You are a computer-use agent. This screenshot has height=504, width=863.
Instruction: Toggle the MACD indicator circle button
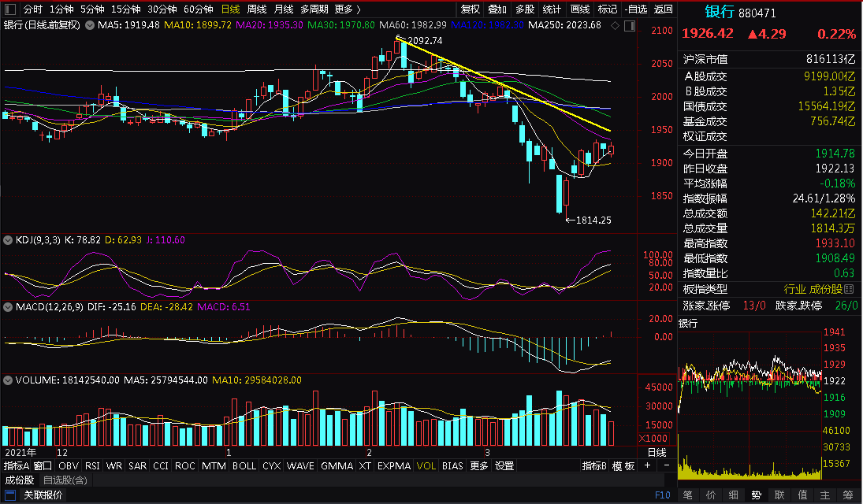click(8, 307)
